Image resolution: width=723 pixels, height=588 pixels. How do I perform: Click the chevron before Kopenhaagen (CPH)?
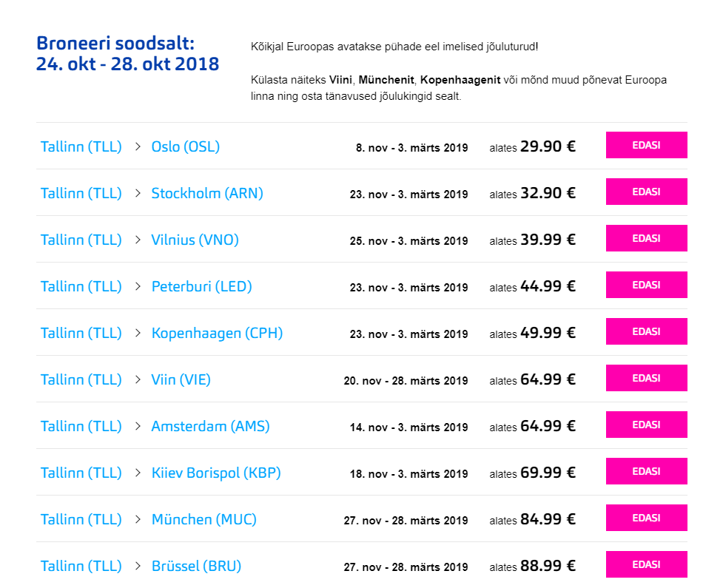click(138, 333)
